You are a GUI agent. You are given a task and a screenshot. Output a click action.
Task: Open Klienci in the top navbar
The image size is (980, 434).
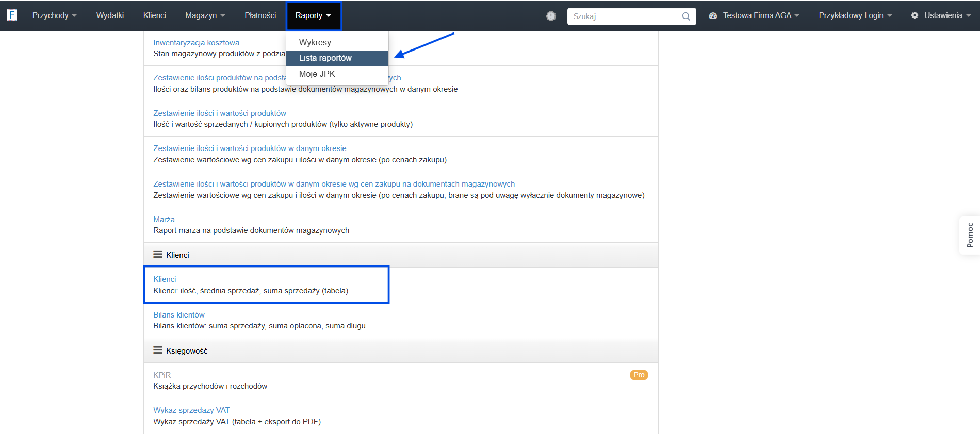coord(154,15)
